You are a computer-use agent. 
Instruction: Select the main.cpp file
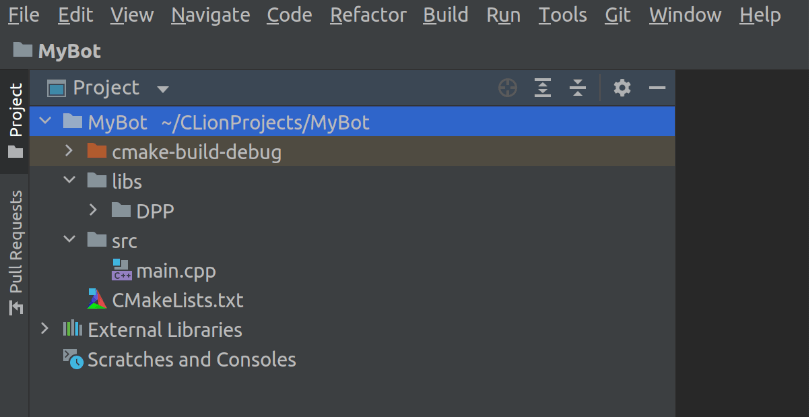[176, 270]
